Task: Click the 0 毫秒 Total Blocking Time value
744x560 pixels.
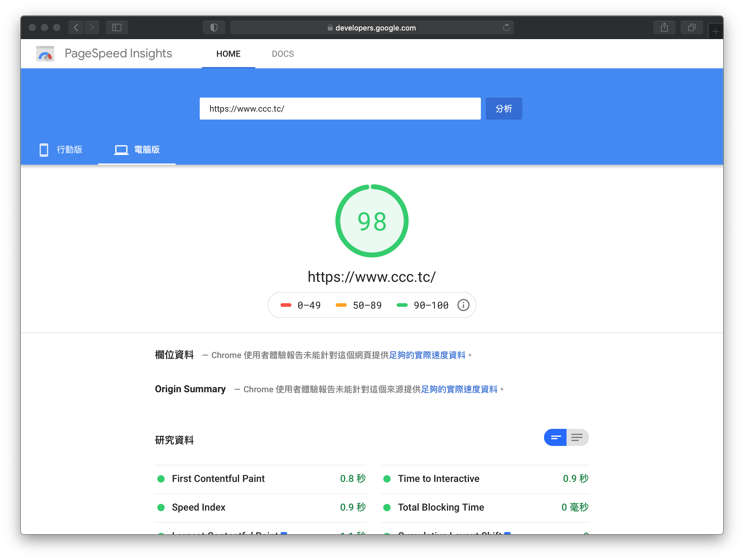Action: point(575,507)
